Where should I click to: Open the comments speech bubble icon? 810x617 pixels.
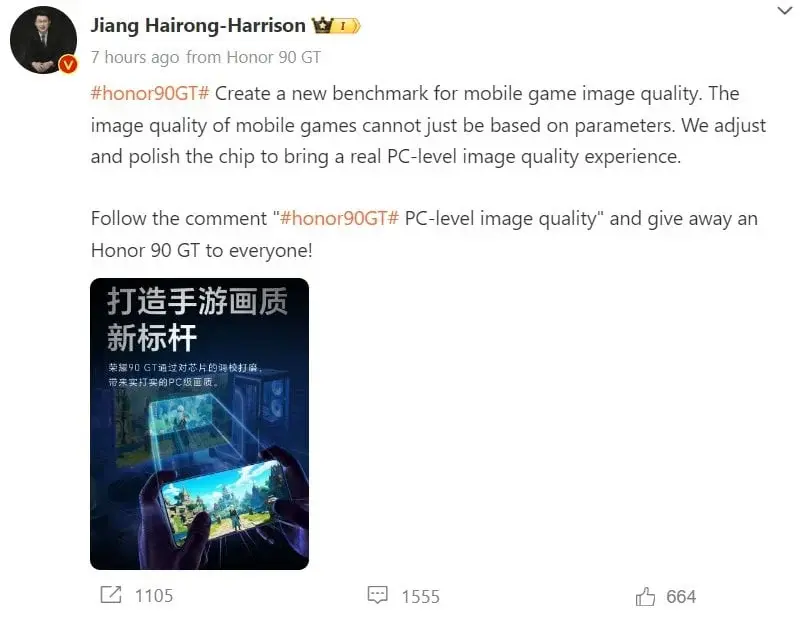coord(377,595)
